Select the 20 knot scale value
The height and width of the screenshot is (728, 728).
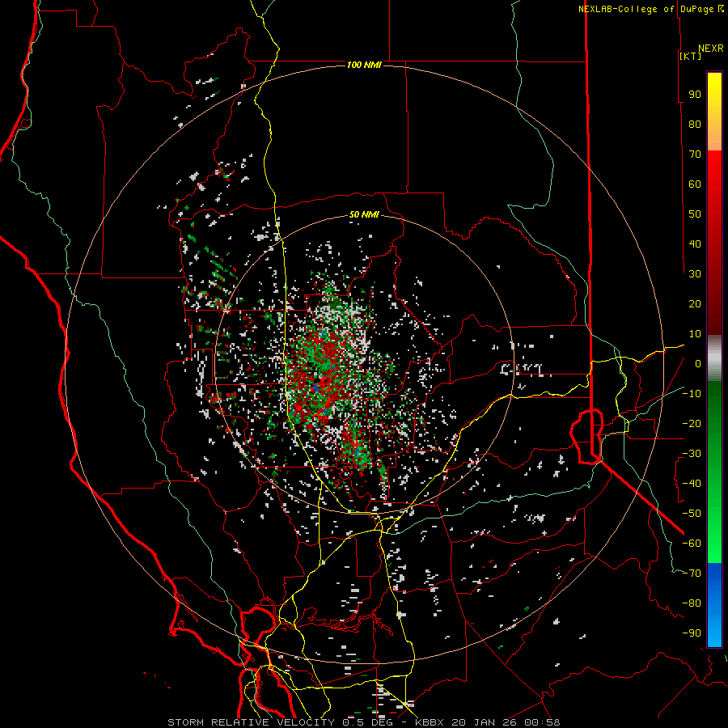[695, 303]
